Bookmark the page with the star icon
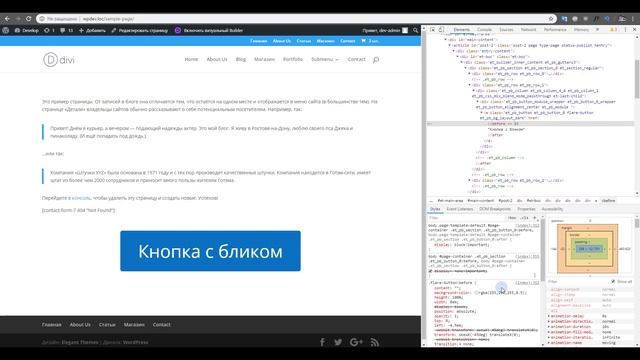 click(551, 19)
